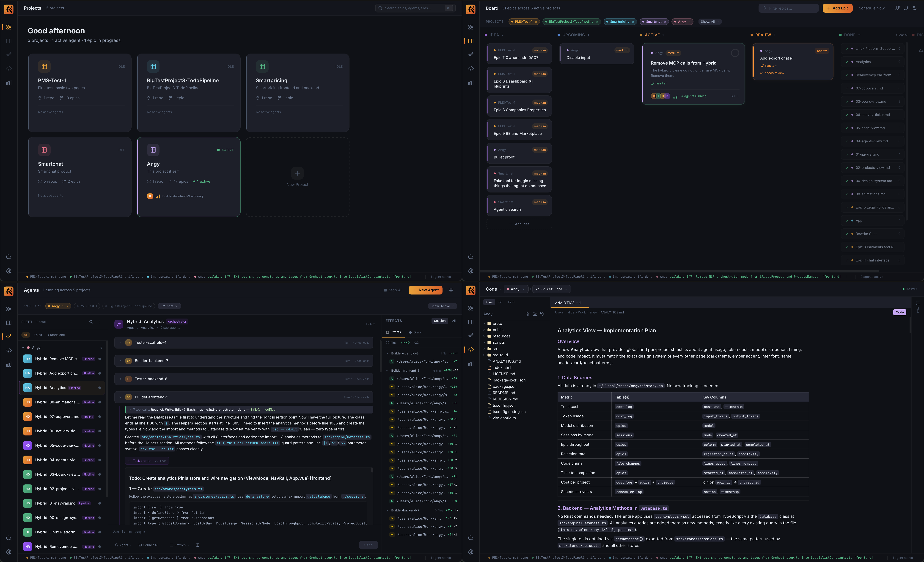Open the Graph tab in Effects panel
The image size is (924, 562).
click(x=415, y=332)
